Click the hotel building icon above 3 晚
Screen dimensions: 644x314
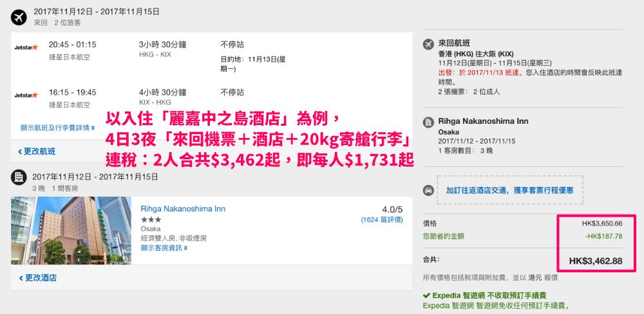click(19, 177)
